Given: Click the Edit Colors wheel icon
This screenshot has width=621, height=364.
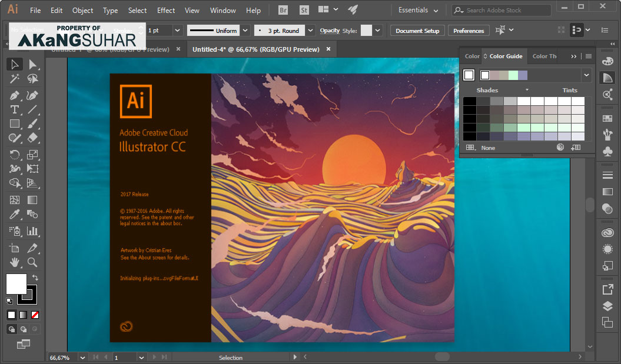Looking at the screenshot, I should [x=560, y=148].
